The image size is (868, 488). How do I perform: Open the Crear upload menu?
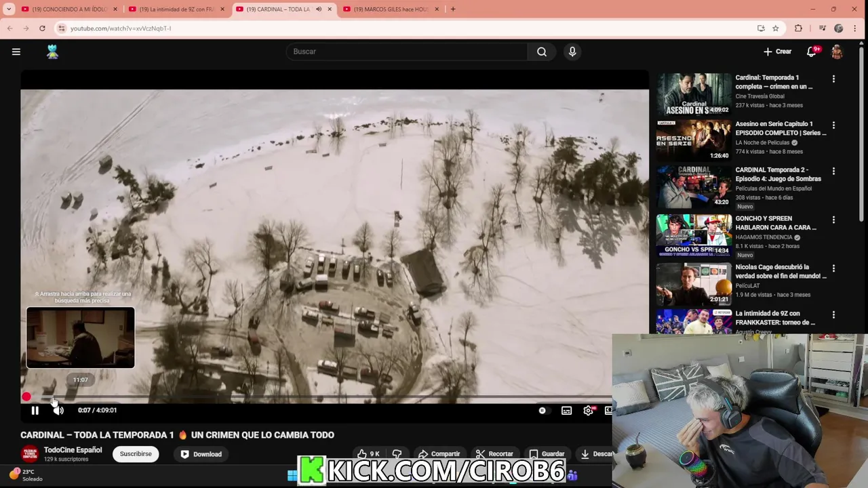click(x=777, y=52)
